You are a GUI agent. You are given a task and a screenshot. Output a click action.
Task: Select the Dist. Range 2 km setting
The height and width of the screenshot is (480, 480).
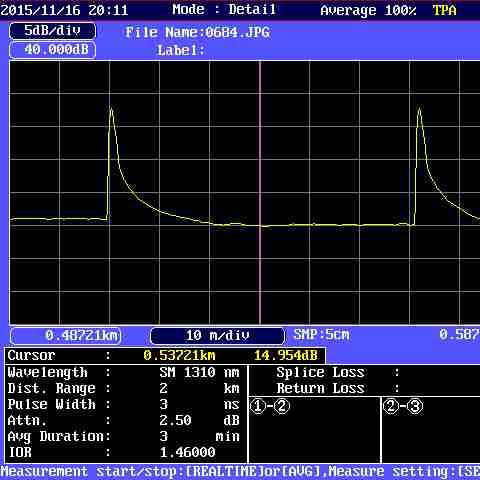pos(124,389)
